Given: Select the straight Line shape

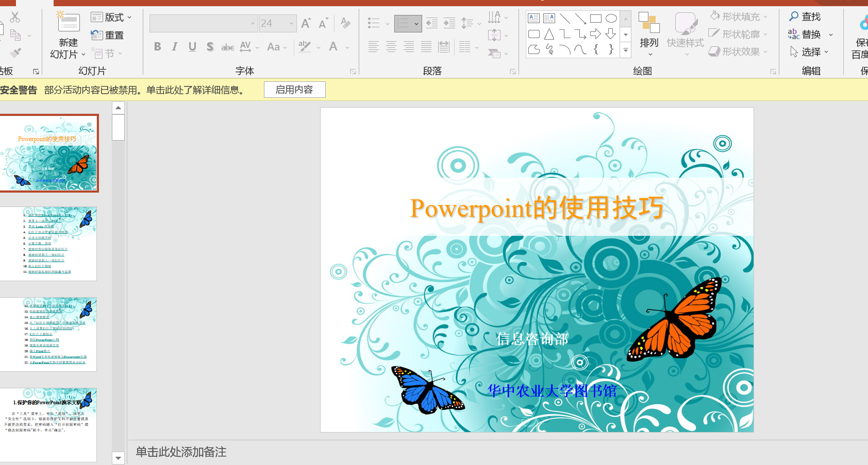Looking at the screenshot, I should click(x=565, y=19).
